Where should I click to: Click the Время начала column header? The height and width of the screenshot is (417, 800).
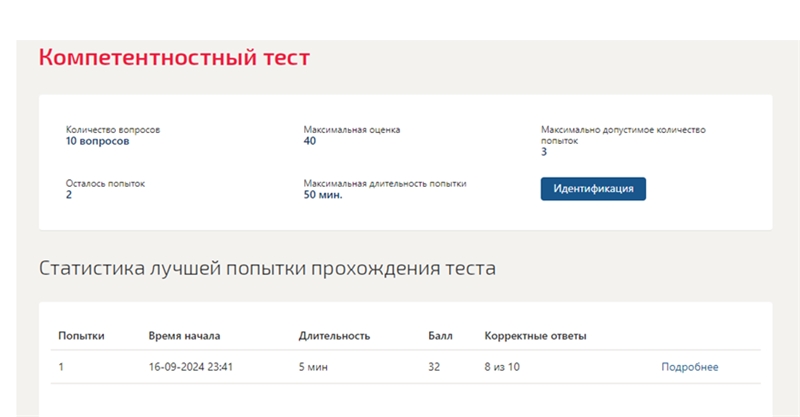(x=184, y=336)
